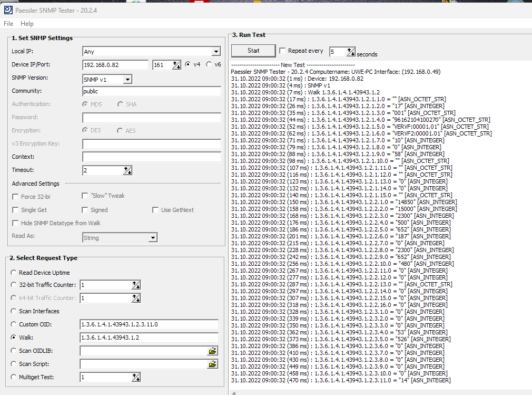Click the "New Test" separator log line
This screenshot has height=395, width=532.
[293, 65]
